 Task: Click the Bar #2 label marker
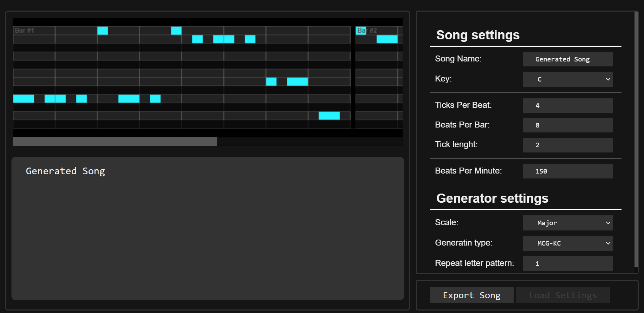tap(366, 31)
